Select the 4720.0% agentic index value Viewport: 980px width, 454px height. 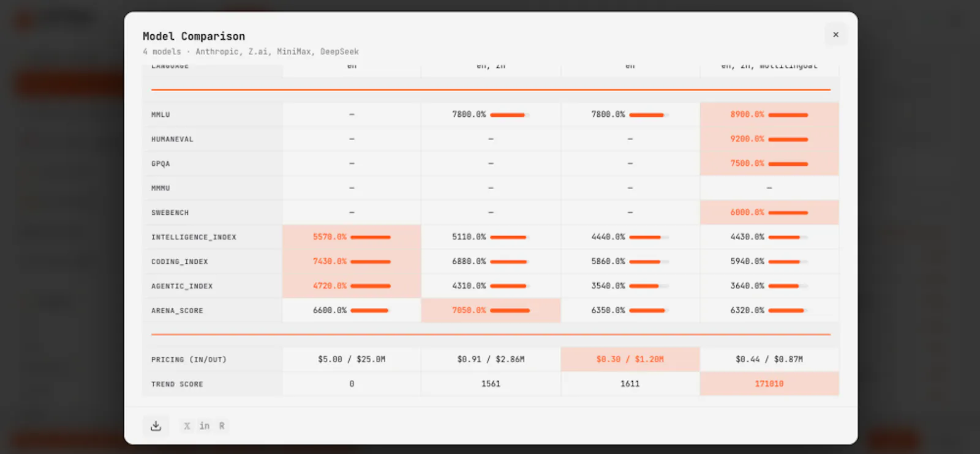pos(330,286)
